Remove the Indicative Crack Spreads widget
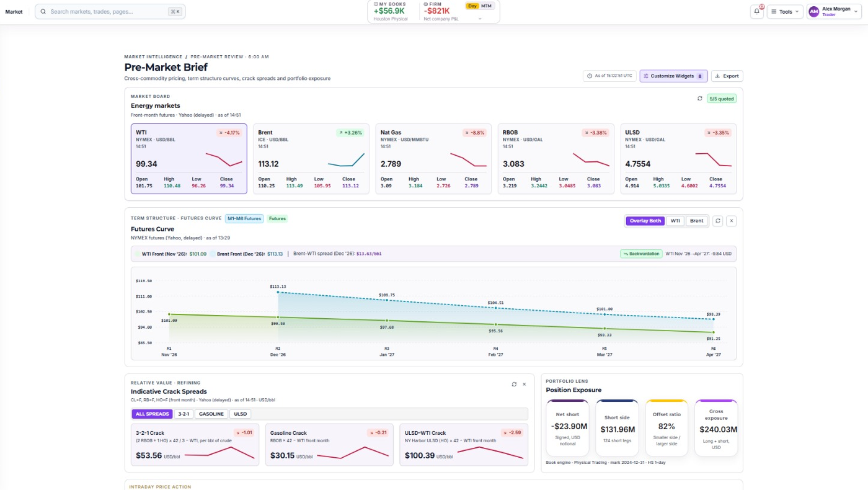This screenshot has width=868, height=490. click(525, 384)
